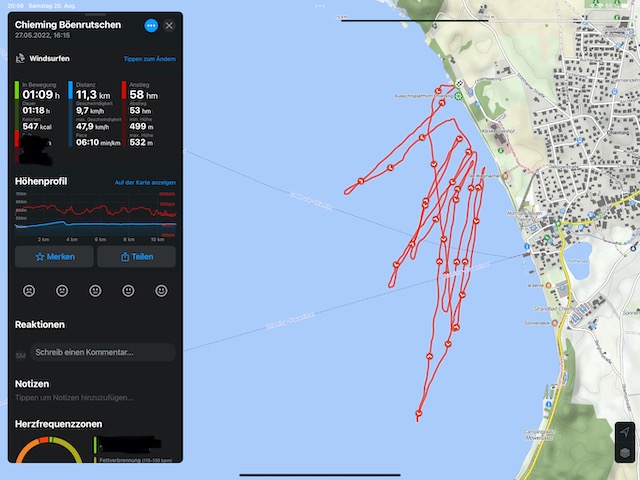Select the slightly happy face rating
Image resolution: width=640 pixels, height=480 pixels.
tap(128, 291)
